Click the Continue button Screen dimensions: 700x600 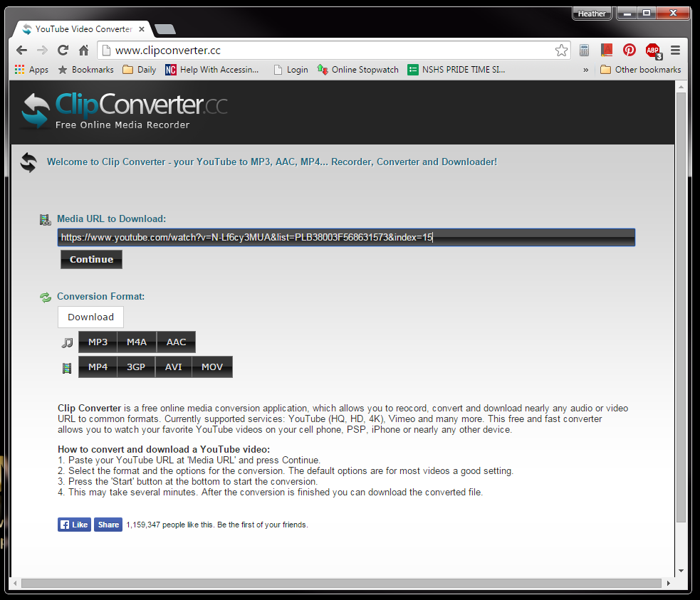[x=92, y=260]
